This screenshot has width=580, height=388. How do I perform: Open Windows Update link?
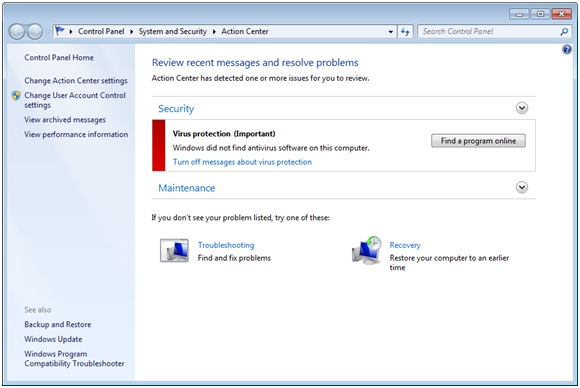pos(53,339)
